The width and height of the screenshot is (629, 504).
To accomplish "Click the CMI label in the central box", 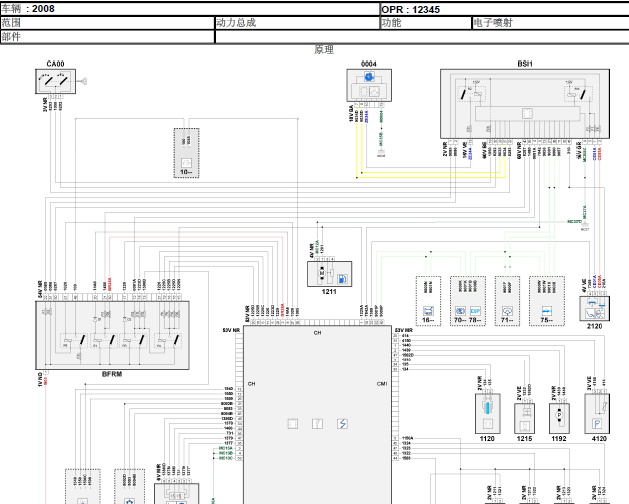I will click(382, 384).
